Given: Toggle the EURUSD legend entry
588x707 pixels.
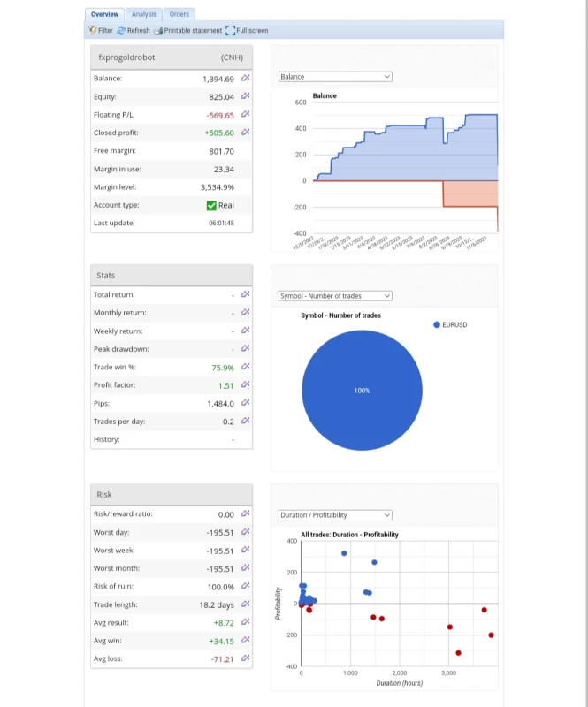Looking at the screenshot, I should 450,324.
